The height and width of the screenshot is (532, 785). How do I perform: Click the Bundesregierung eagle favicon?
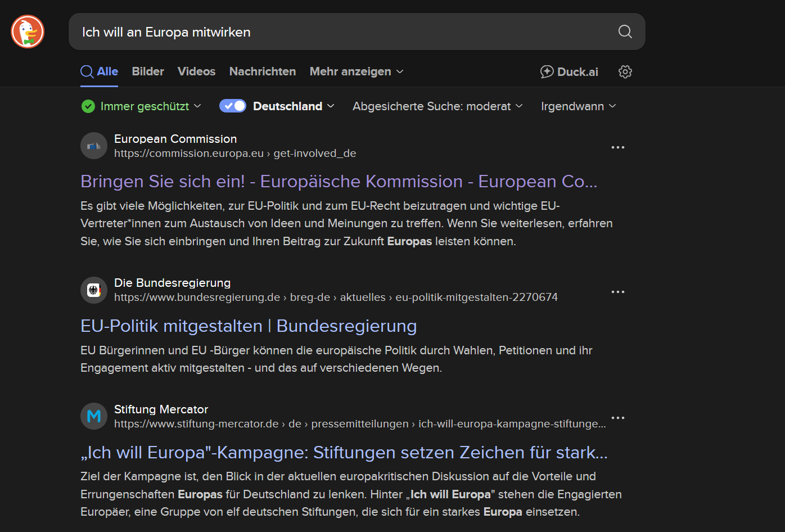94,290
